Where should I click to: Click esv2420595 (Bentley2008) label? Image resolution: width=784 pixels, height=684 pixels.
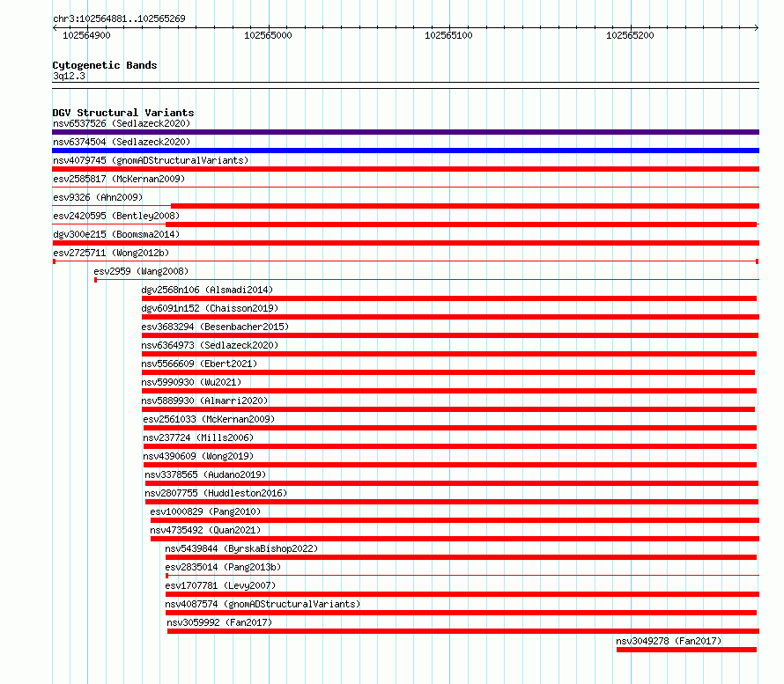tap(116, 216)
